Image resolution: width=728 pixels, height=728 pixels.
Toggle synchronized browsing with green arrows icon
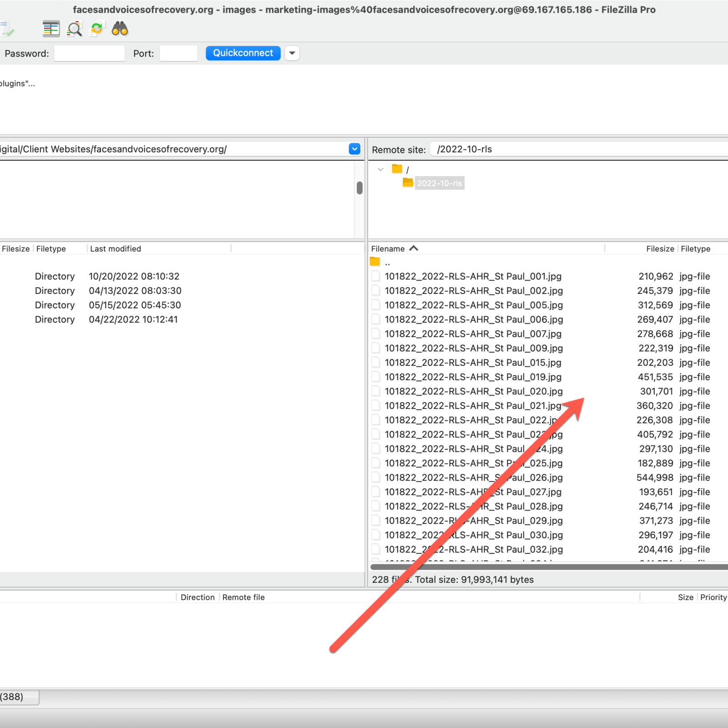click(x=97, y=29)
